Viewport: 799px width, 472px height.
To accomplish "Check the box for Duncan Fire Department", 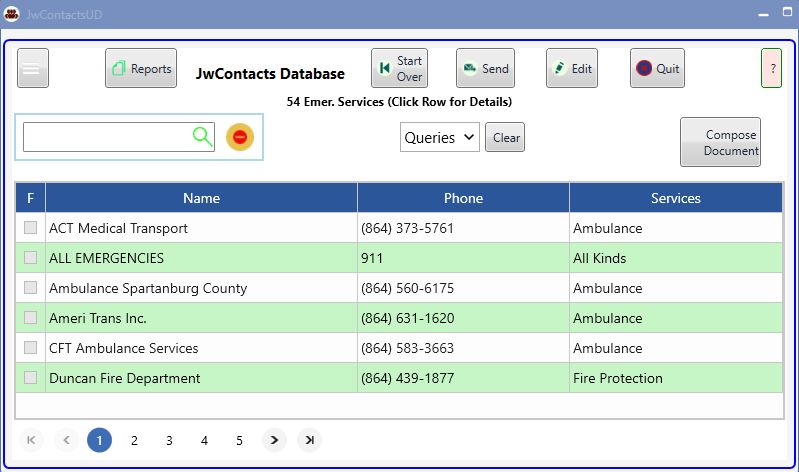I will point(31,378).
